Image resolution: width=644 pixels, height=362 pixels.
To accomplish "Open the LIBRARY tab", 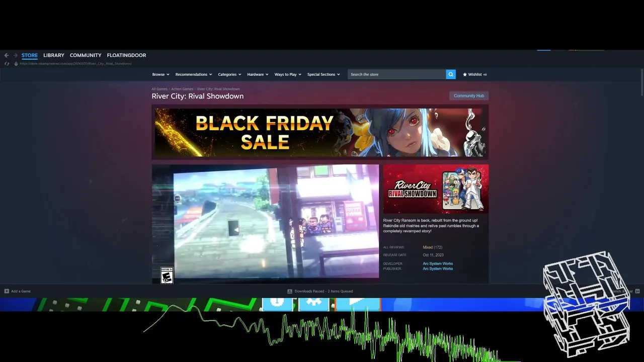I will pos(54,55).
